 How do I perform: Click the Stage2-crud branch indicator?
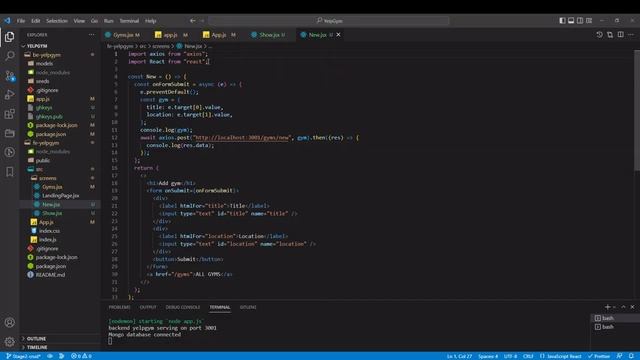(x=23, y=356)
